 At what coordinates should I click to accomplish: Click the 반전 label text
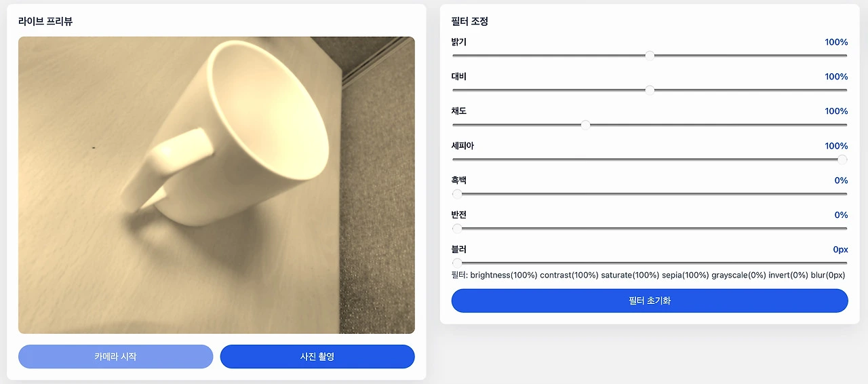pyautogui.click(x=459, y=215)
